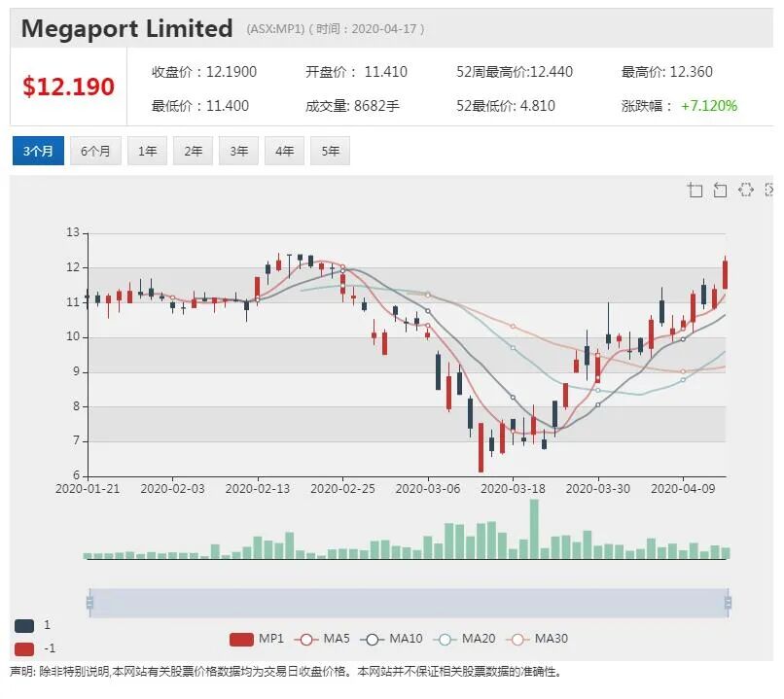
Task: Click the 6 label on the y-axis
Action: click(77, 474)
